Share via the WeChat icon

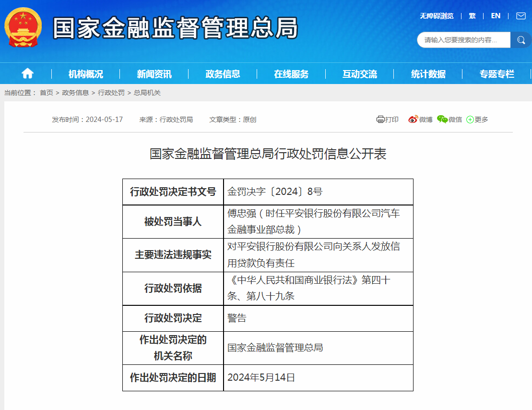(442, 119)
